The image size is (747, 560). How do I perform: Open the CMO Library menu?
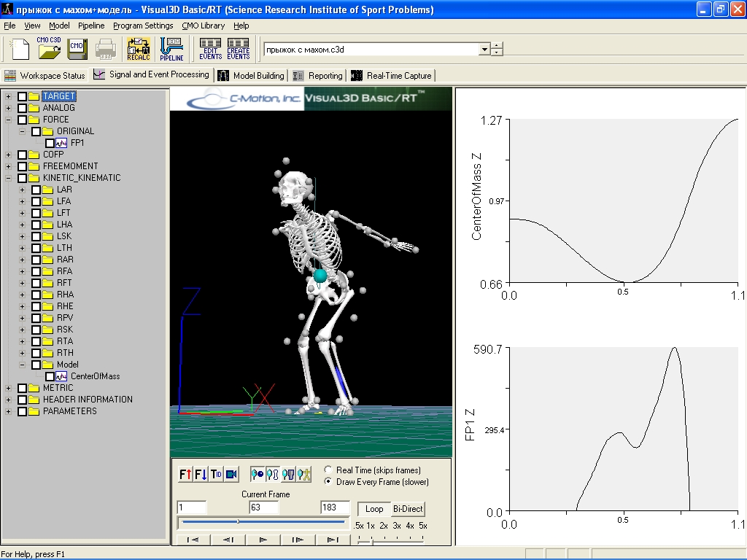click(204, 26)
